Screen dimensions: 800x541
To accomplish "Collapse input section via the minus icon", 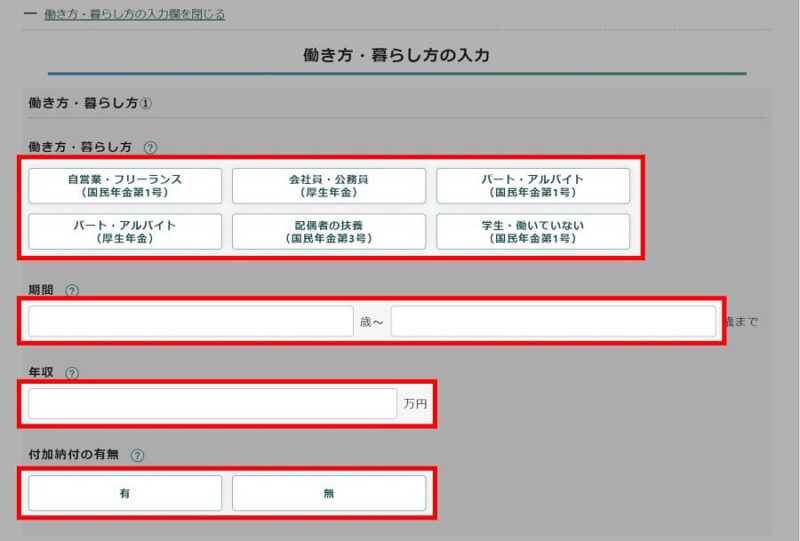I will [x=30, y=14].
